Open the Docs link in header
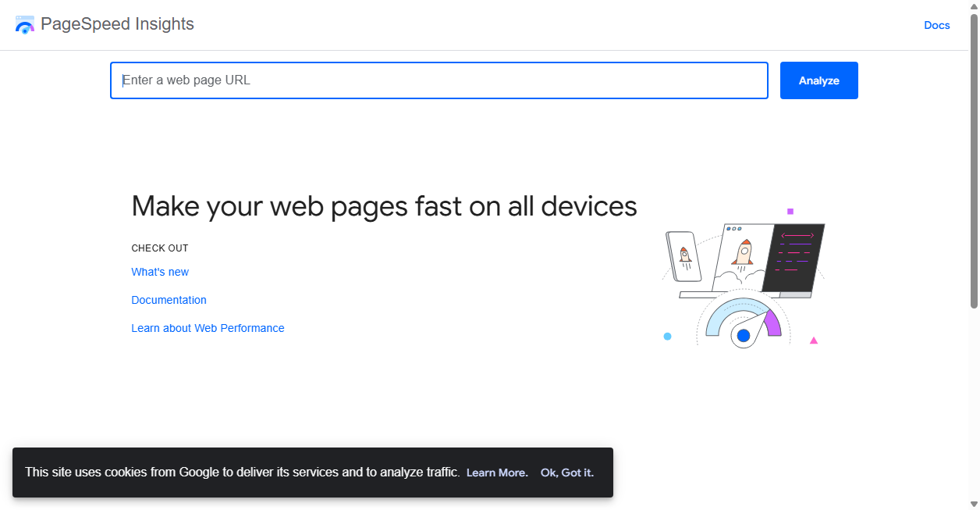The image size is (980, 510). click(x=937, y=25)
